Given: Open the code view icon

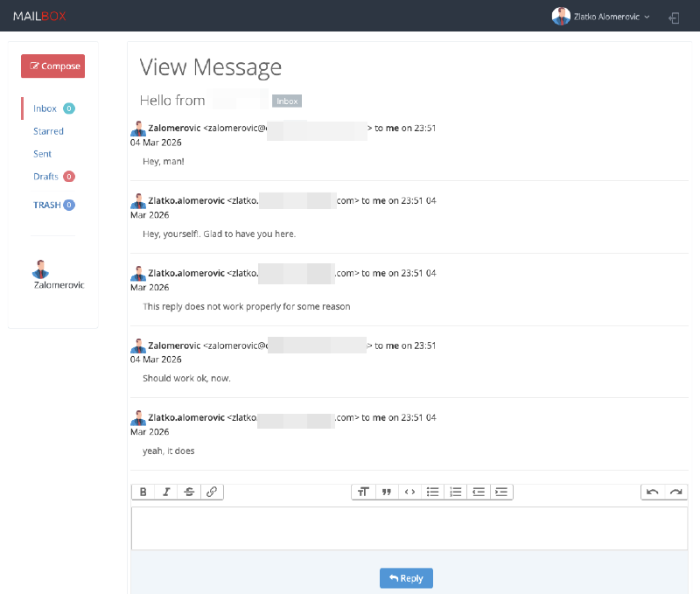Looking at the screenshot, I should pyautogui.click(x=409, y=492).
